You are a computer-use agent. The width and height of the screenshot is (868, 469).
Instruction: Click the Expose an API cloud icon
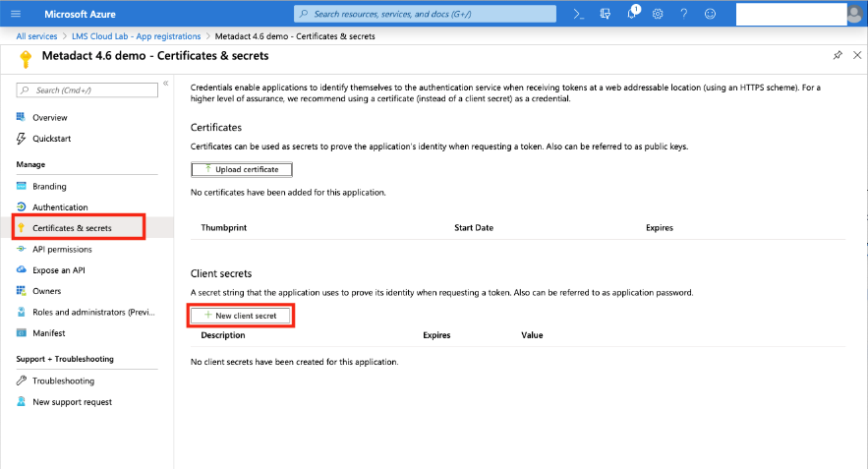21,269
